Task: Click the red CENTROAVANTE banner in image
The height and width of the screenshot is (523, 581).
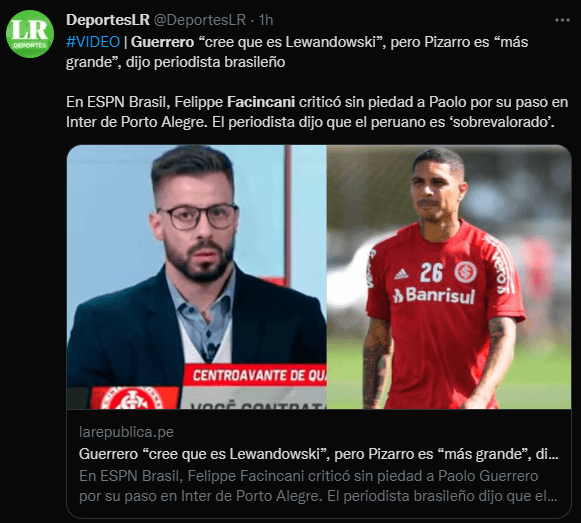Action: click(x=256, y=375)
